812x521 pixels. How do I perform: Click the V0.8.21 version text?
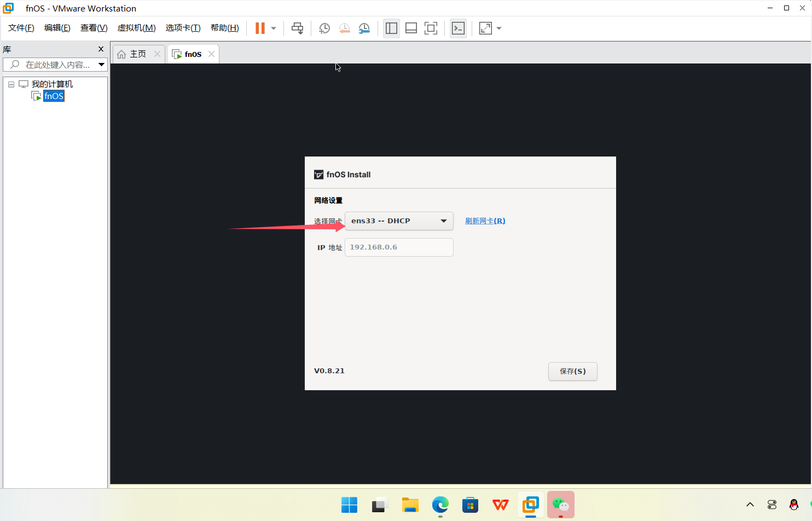pos(329,371)
